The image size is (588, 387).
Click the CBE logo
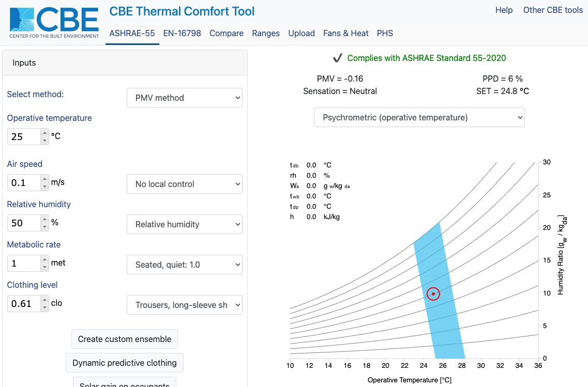pyautogui.click(x=53, y=22)
